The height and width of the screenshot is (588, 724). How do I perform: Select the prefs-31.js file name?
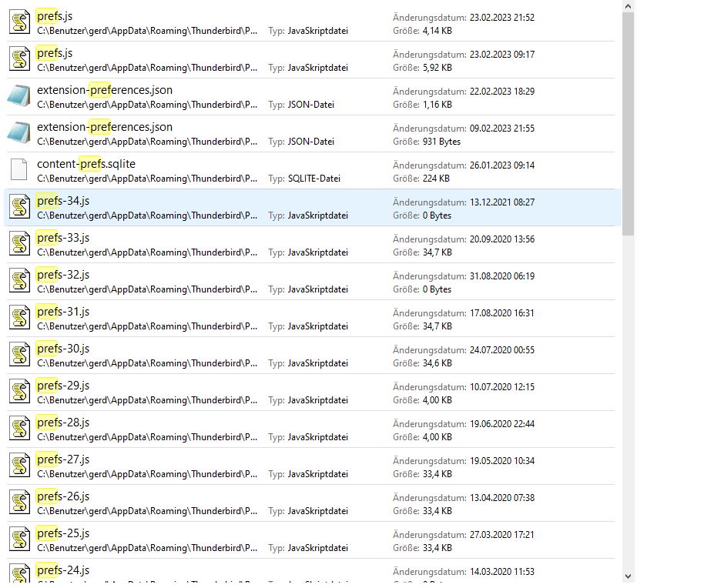63,312
